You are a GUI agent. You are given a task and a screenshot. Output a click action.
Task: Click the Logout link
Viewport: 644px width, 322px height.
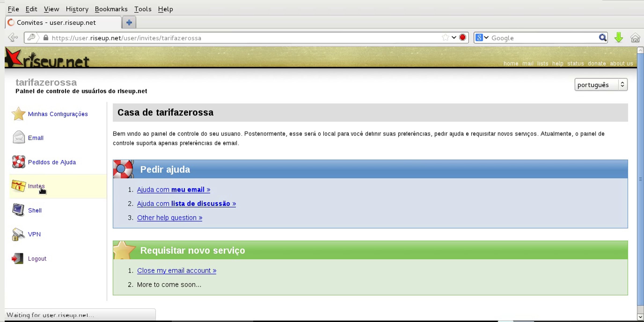(x=37, y=259)
